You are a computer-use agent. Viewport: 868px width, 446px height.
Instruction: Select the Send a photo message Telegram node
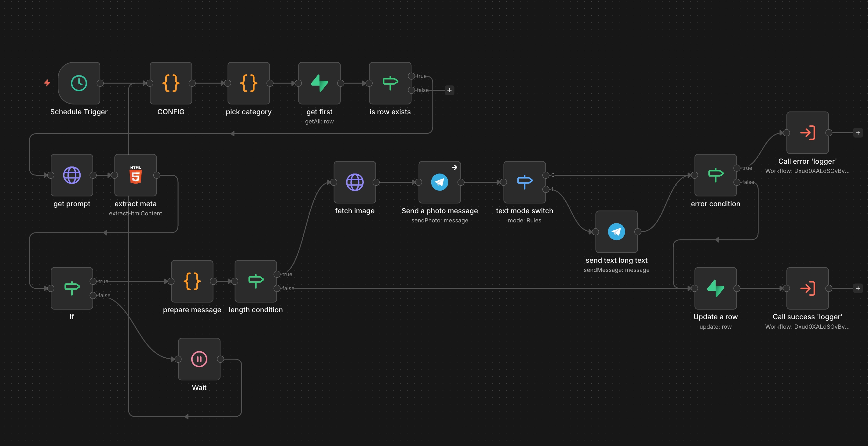tap(439, 182)
